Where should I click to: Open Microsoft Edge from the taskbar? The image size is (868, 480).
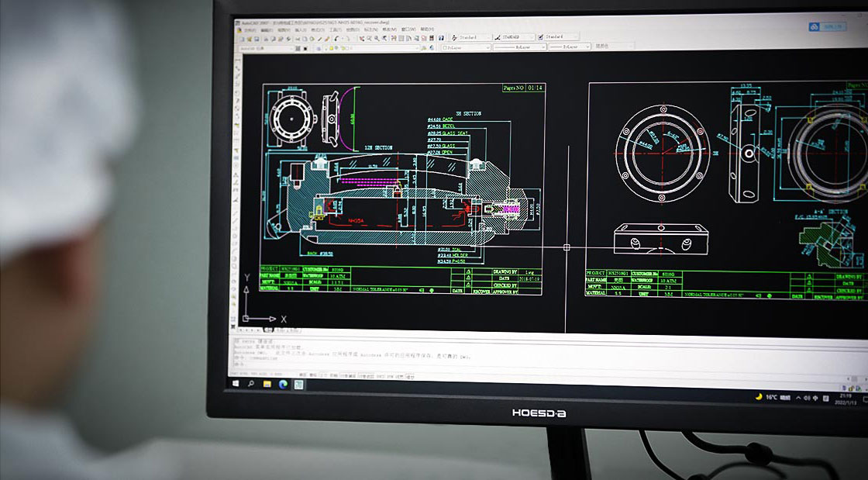click(x=283, y=385)
